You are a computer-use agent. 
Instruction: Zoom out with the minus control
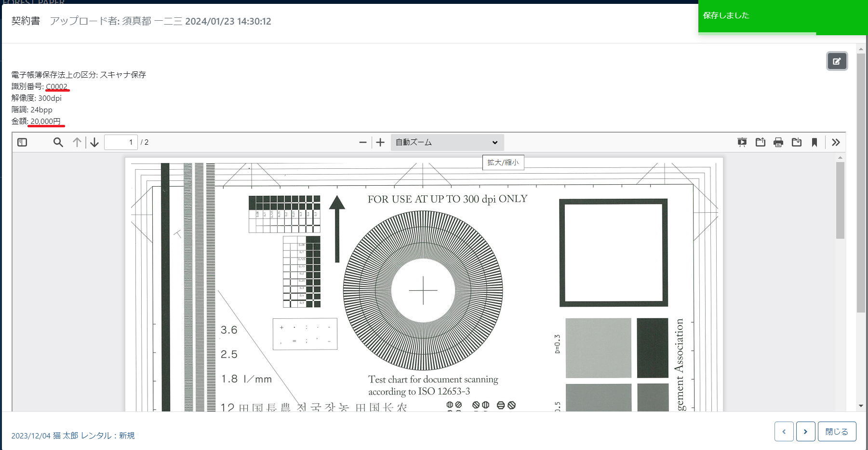point(363,142)
